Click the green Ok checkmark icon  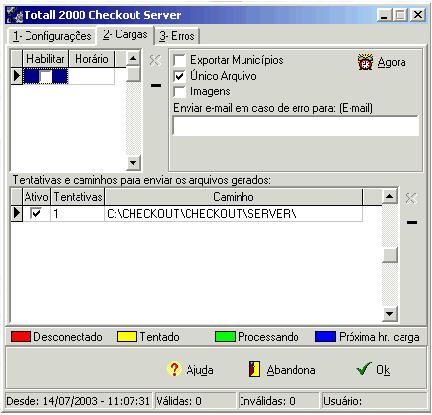[363, 369]
